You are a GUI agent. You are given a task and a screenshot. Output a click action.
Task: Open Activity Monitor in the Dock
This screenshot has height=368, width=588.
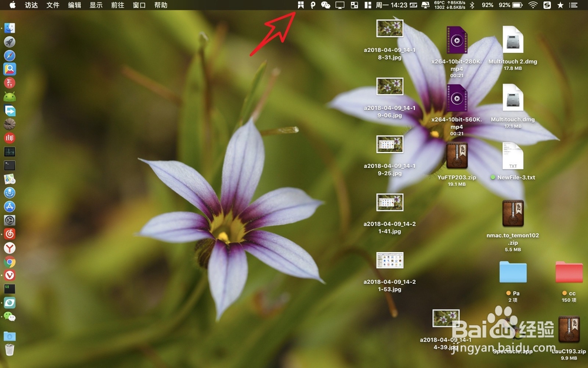[9, 152]
